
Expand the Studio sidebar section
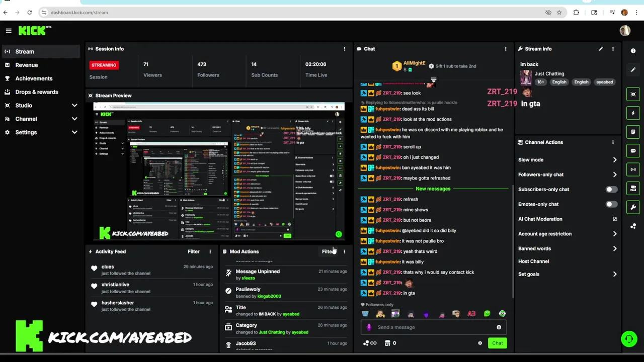pos(40,106)
